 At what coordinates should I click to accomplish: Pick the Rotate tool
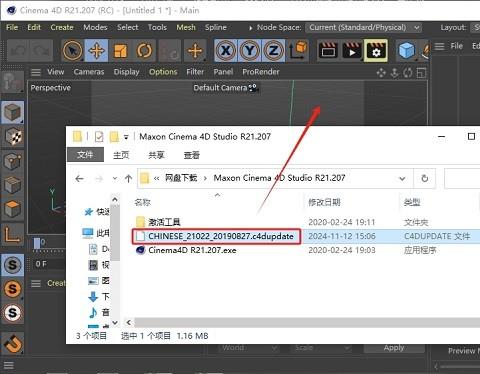coord(144,51)
